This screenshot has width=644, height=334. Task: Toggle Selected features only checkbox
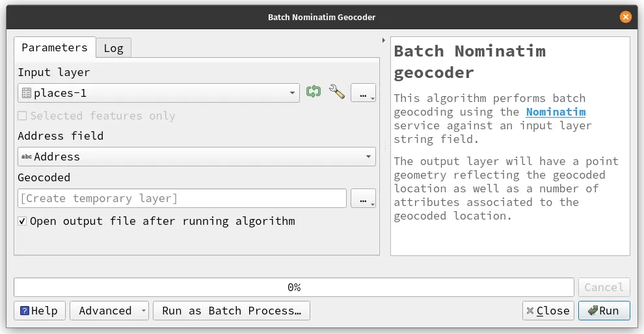point(22,116)
